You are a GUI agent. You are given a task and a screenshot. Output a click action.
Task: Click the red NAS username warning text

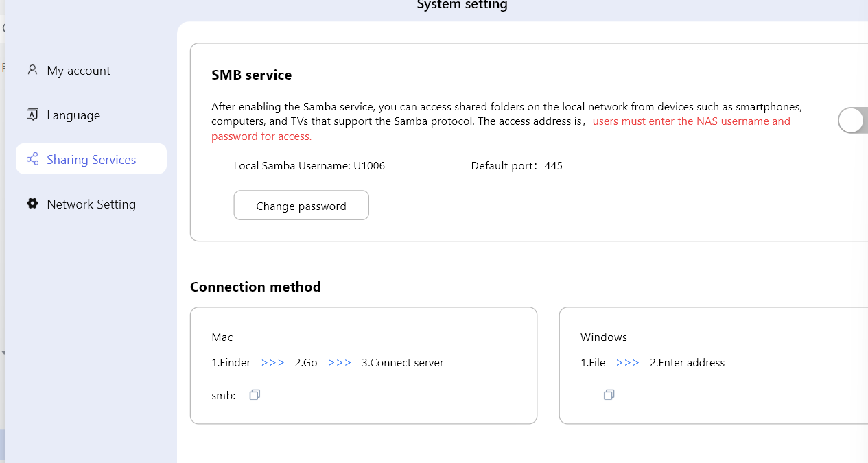click(691, 121)
